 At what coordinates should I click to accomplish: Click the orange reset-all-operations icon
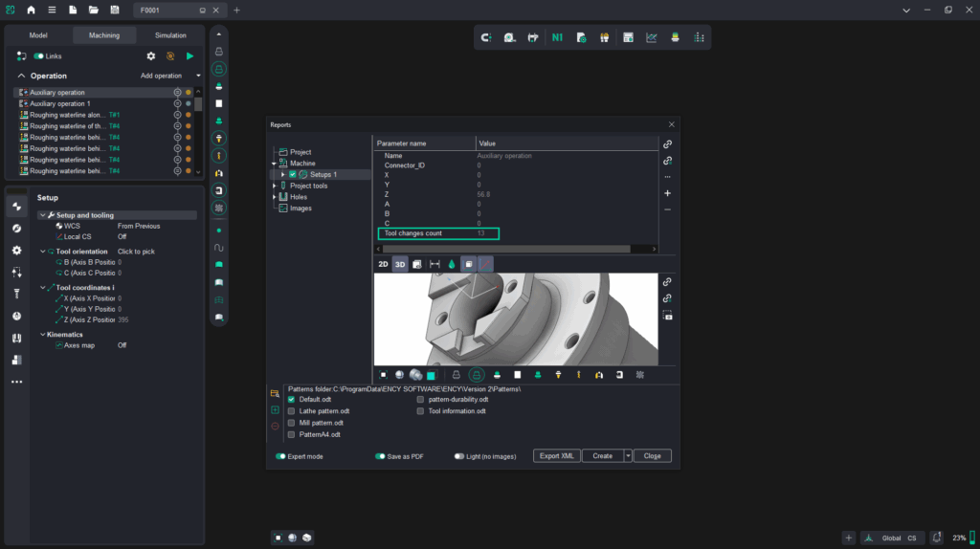(170, 56)
